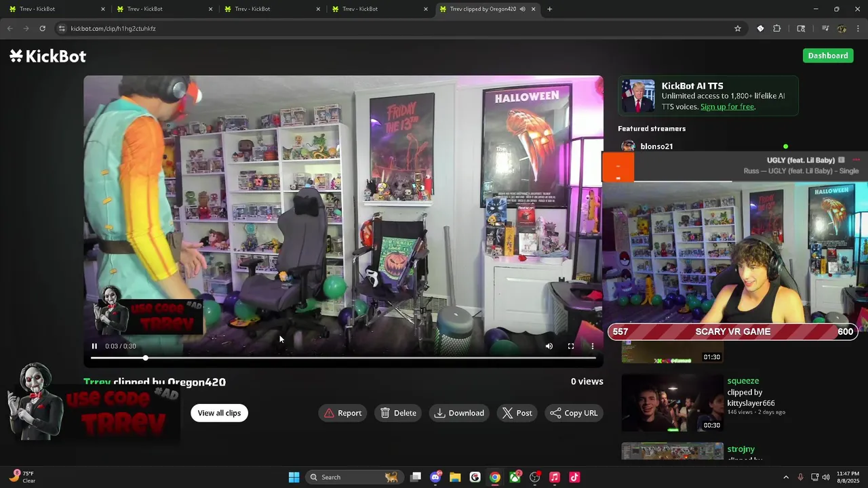Click the address bar URL field
Viewport: 868px width, 488px height.
400,28
